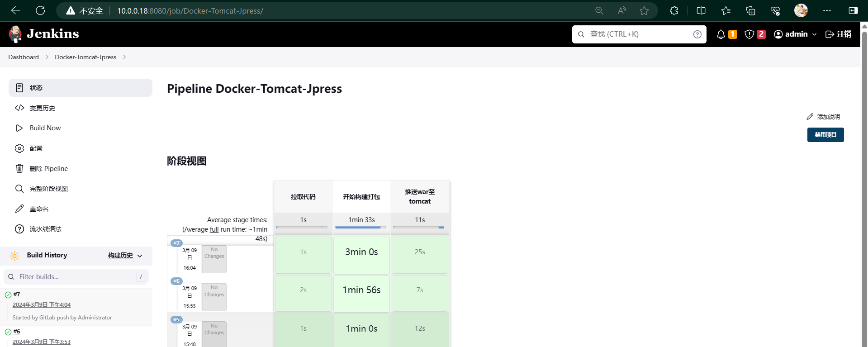Image resolution: width=868 pixels, height=347 pixels.
Task: Click build #6 success status icon
Action: [x=8, y=332]
